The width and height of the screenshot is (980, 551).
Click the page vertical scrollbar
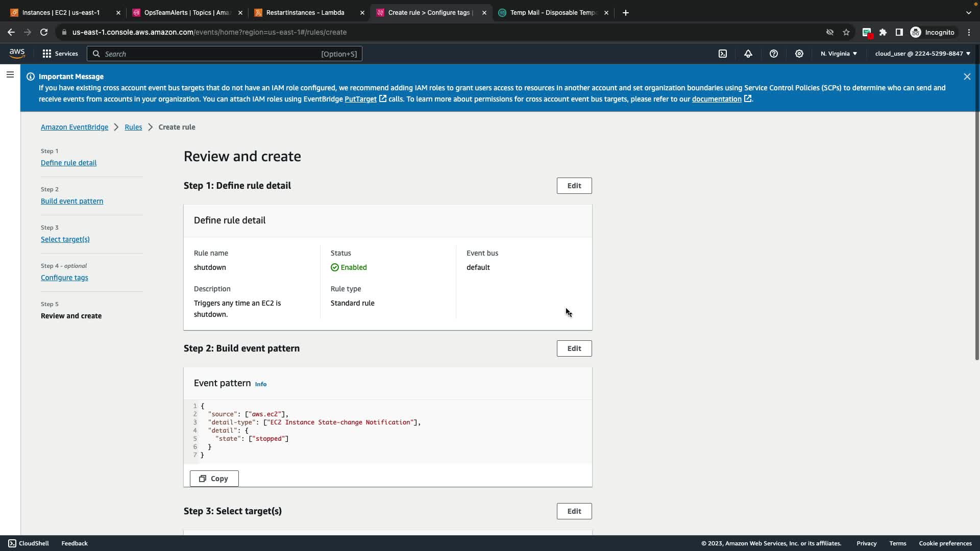tap(976, 204)
